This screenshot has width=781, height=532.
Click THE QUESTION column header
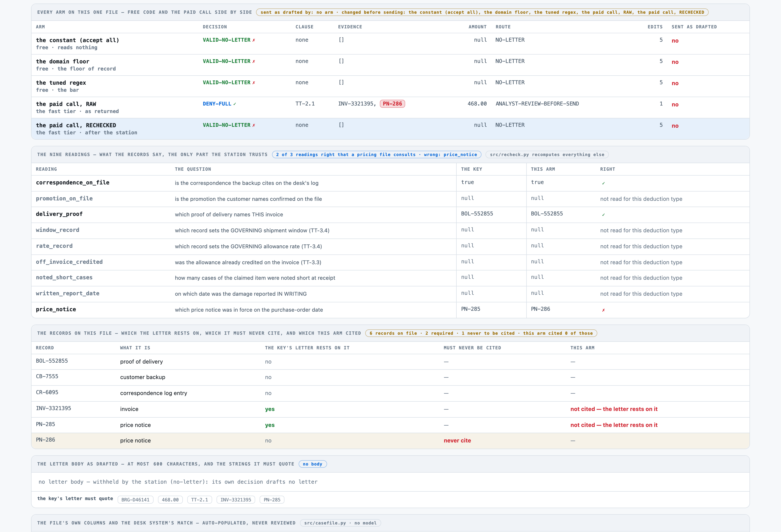pyautogui.click(x=193, y=169)
